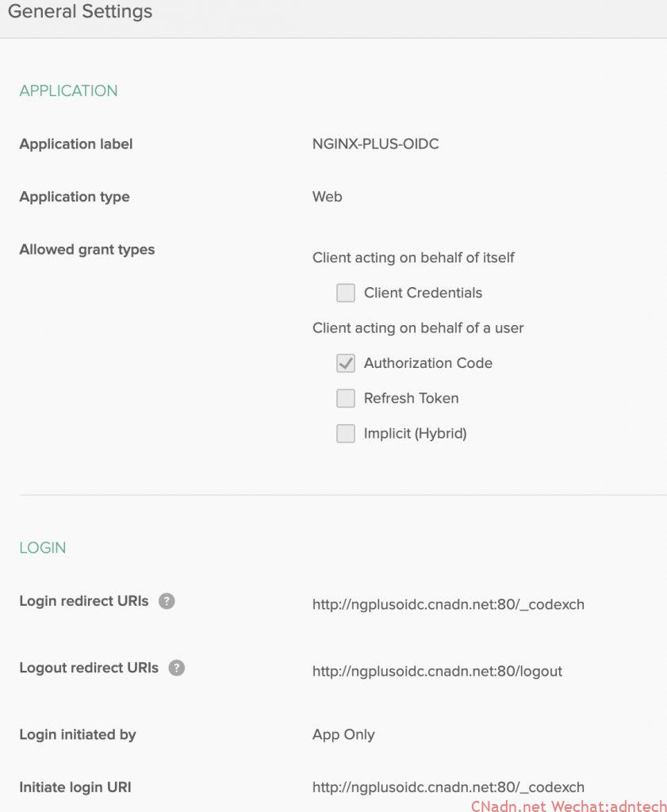The height and width of the screenshot is (812, 667).
Task: Click the LOGIN section header
Action: coord(43,548)
